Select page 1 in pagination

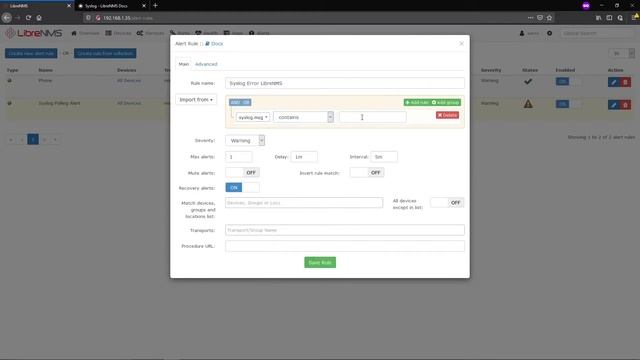coord(33,140)
